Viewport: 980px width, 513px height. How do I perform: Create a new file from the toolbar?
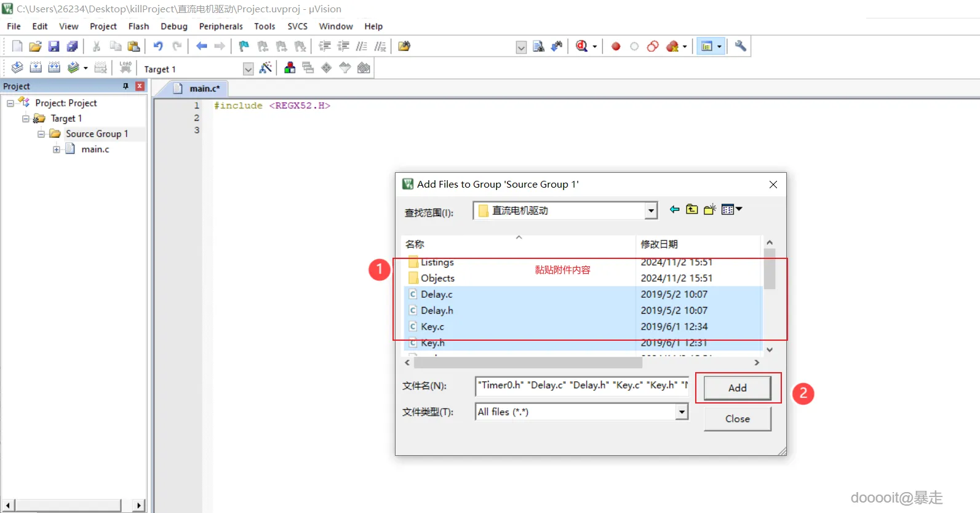(17, 46)
